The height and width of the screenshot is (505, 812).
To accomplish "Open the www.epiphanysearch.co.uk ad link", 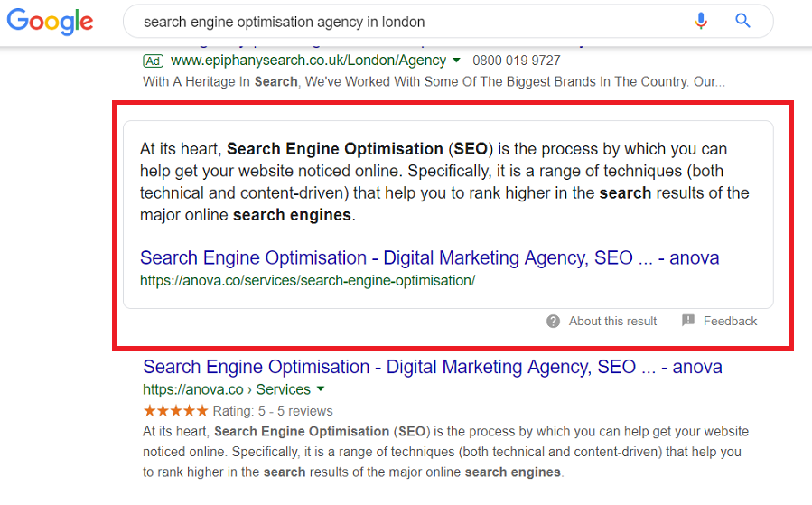I will coord(308,61).
